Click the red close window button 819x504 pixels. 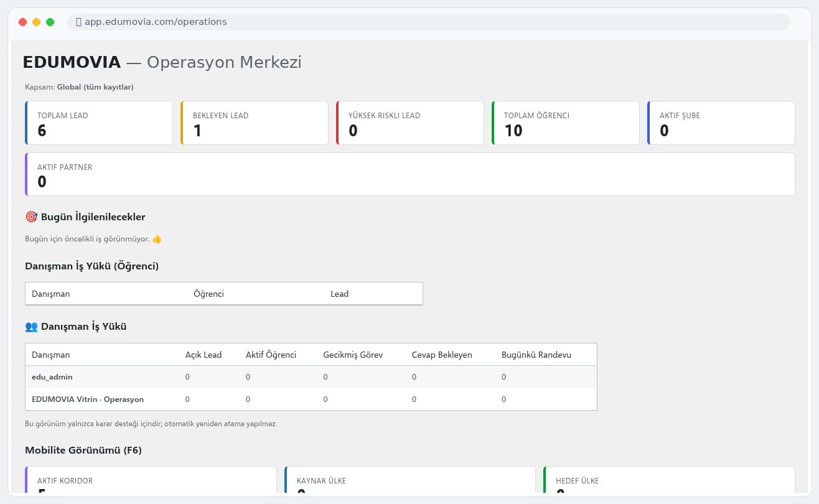pos(23,22)
